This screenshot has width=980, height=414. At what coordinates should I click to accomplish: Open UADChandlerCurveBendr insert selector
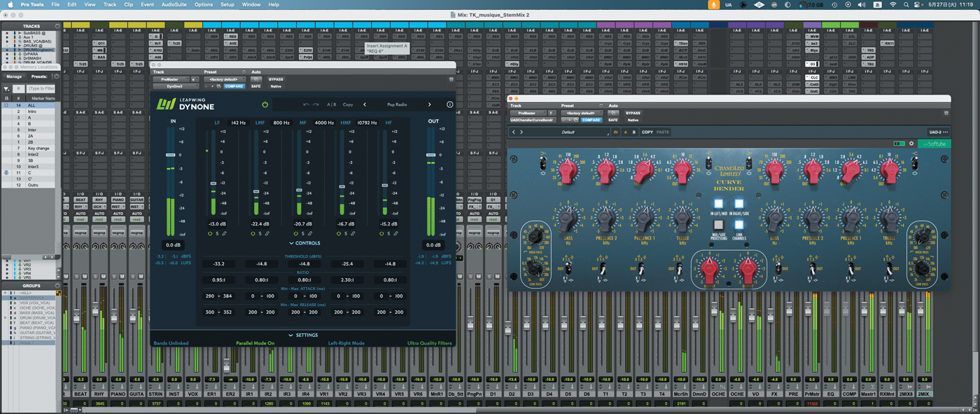(533, 120)
